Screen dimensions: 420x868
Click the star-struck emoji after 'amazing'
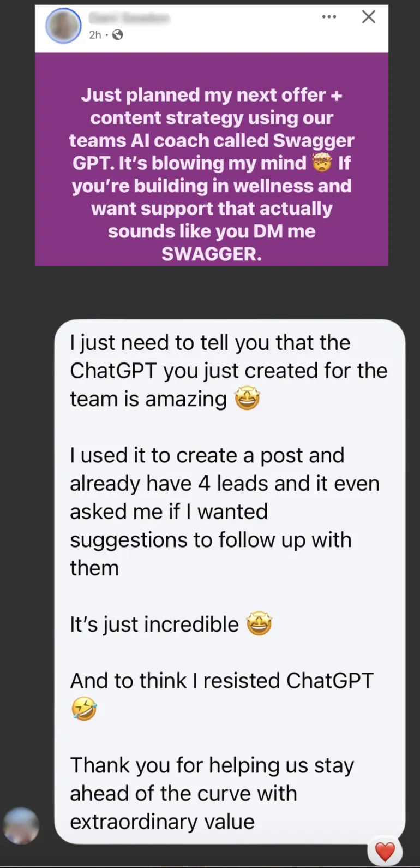pos(247,399)
